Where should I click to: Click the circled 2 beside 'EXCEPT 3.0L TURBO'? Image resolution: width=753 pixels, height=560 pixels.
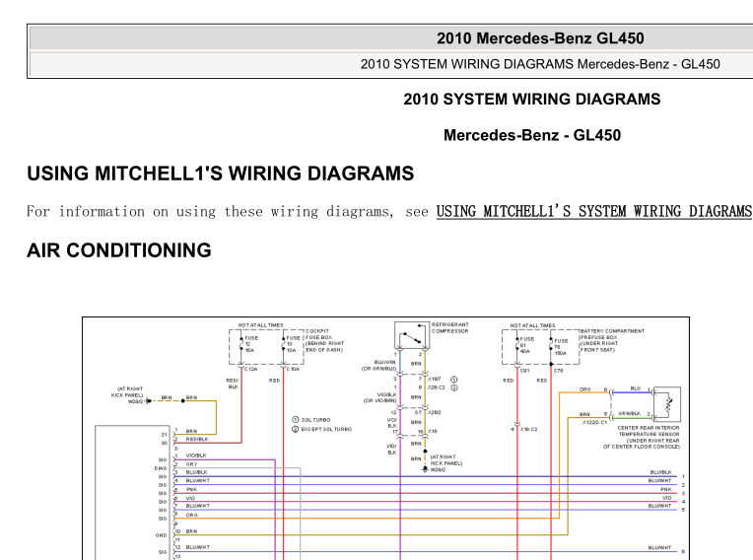(296, 429)
